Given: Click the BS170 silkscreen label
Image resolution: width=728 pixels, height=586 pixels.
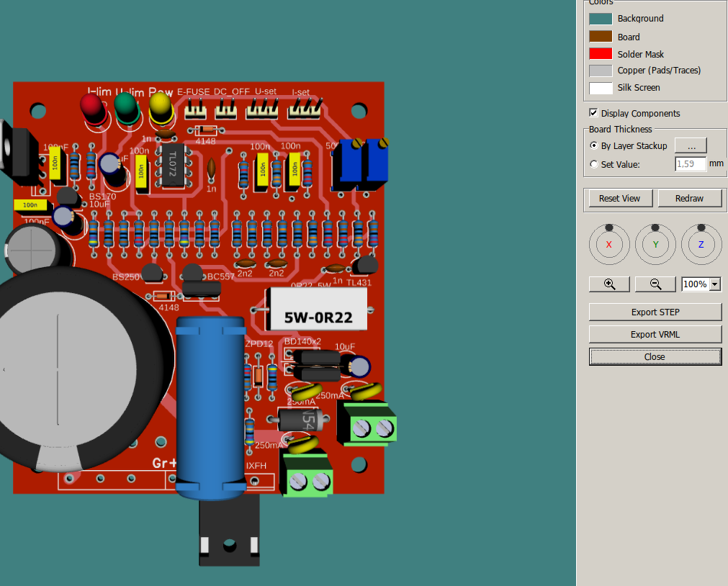Looking at the screenshot, I should pyautogui.click(x=102, y=197).
